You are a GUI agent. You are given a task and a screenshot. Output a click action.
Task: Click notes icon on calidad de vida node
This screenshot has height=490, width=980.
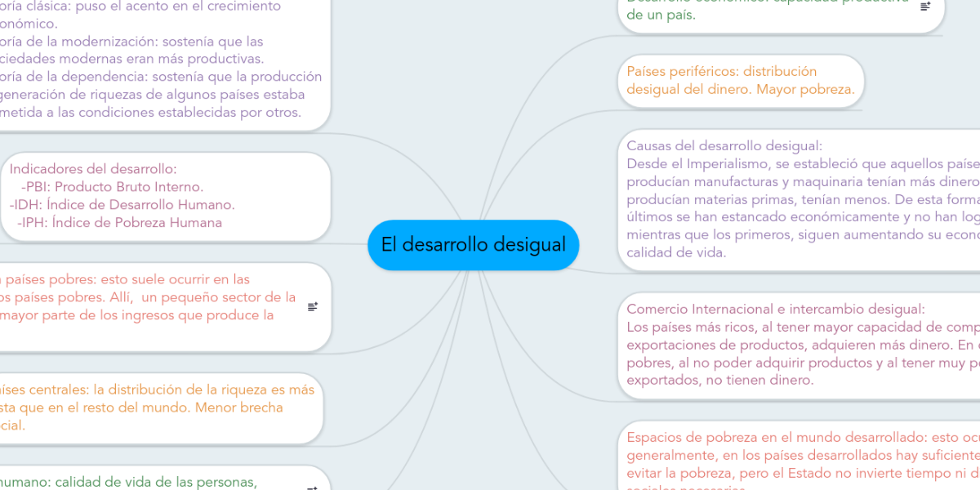313,487
